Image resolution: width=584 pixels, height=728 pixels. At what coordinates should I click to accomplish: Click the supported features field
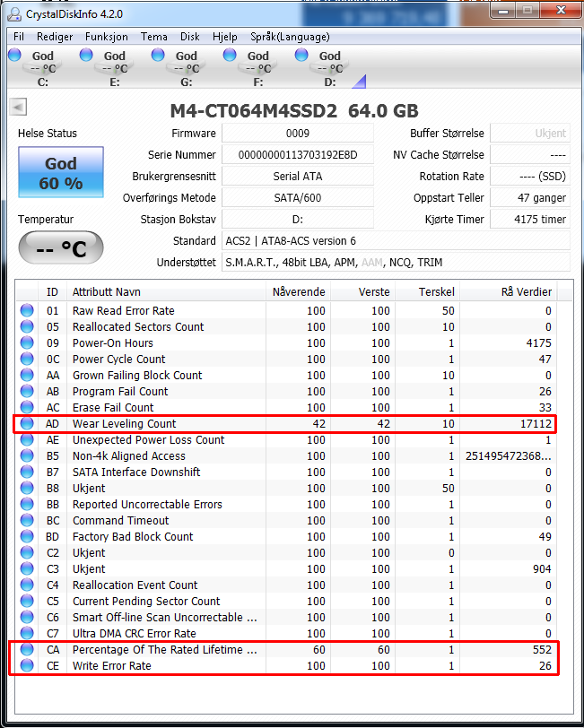[396, 263]
